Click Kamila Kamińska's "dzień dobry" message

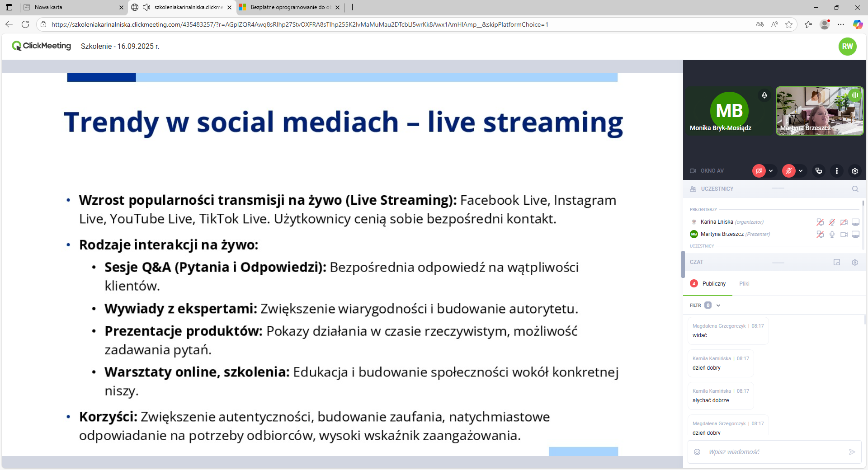coord(721,363)
